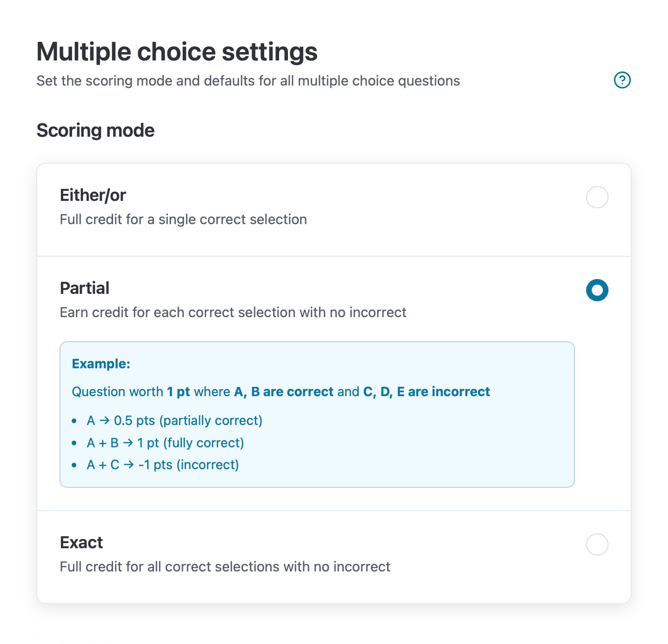Click the "A → 0.5 pts" example line
Image resolution: width=668 pixels, height=644 pixels.
(174, 421)
